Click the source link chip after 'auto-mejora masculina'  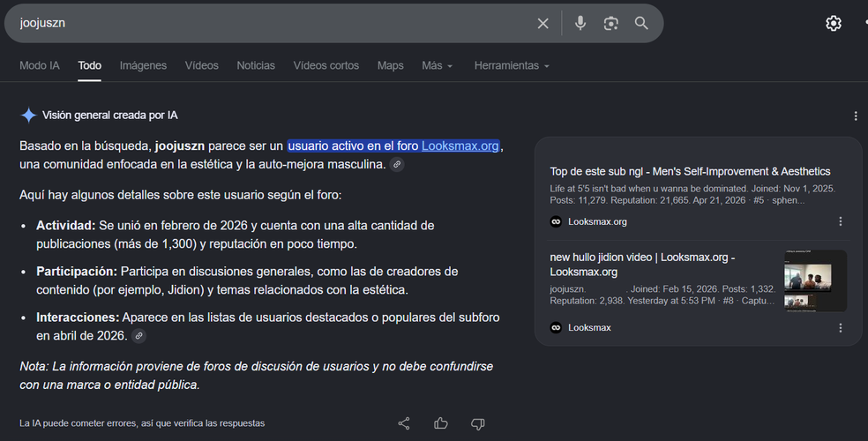tap(397, 164)
